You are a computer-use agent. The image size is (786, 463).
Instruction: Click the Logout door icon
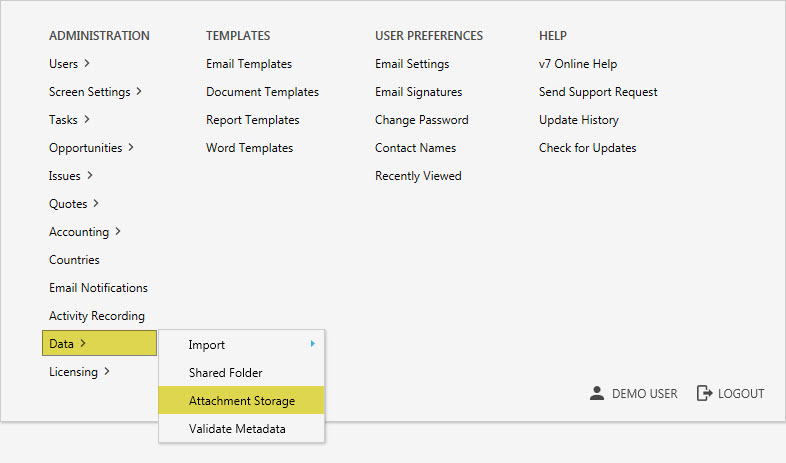[705, 393]
